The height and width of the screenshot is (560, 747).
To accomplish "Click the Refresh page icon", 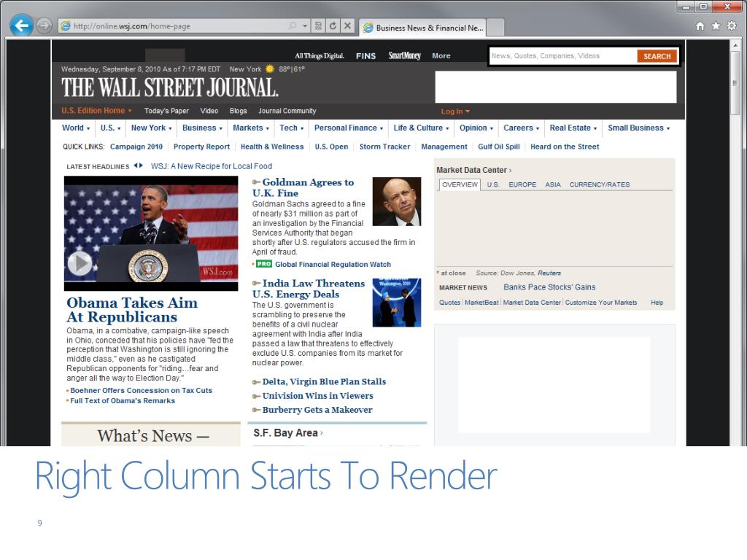I will point(333,26).
